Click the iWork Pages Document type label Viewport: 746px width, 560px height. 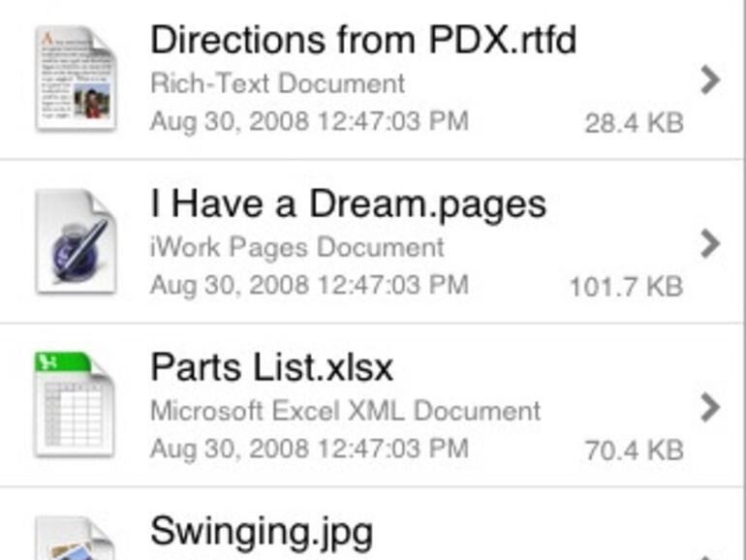(297, 246)
